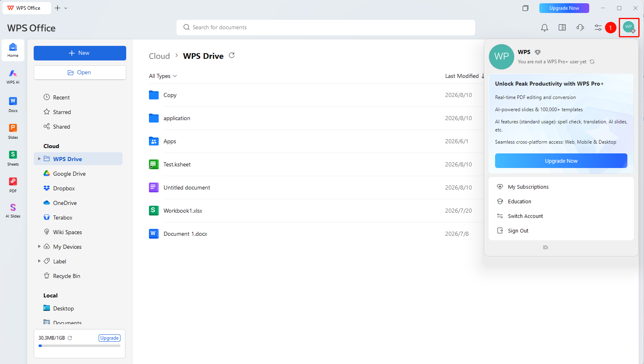Open the Sheets app icon
The width and height of the screenshot is (644, 364).
pyautogui.click(x=13, y=158)
